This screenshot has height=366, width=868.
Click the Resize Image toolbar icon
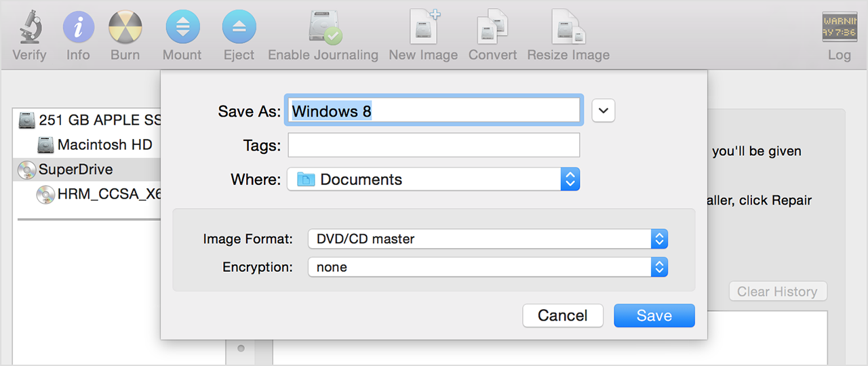568,27
